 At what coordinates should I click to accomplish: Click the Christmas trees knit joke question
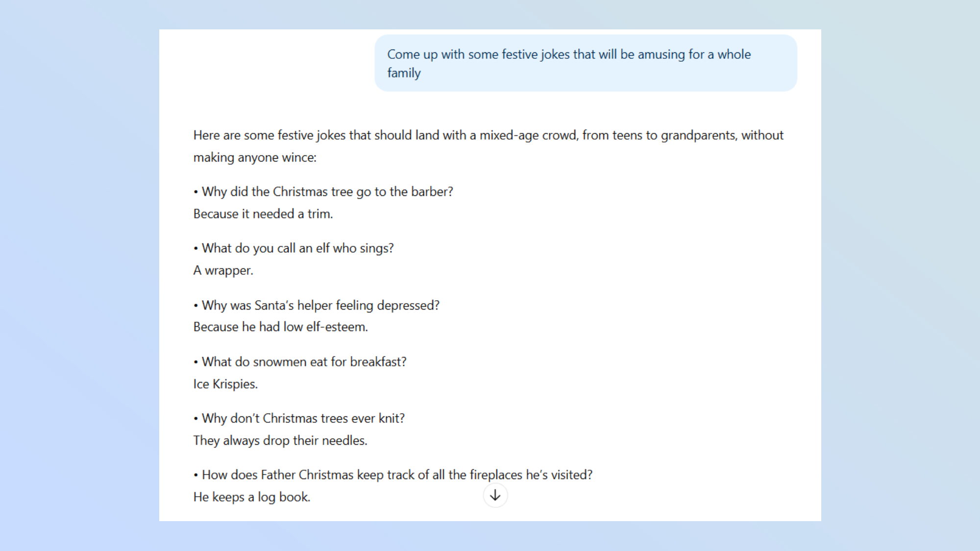303,419
